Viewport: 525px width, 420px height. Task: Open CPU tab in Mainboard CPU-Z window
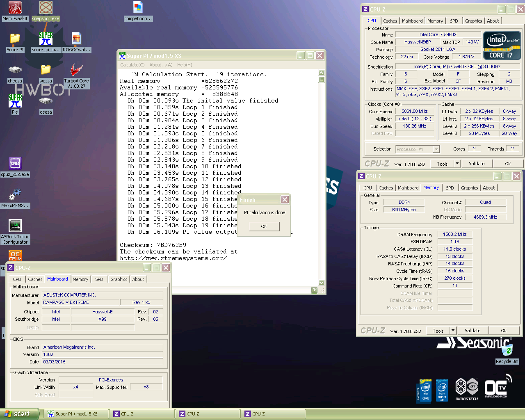(x=17, y=279)
